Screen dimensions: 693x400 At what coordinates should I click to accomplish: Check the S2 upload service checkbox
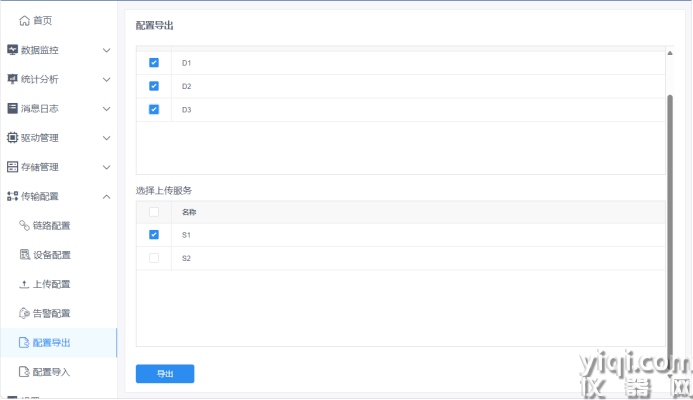[154, 258]
